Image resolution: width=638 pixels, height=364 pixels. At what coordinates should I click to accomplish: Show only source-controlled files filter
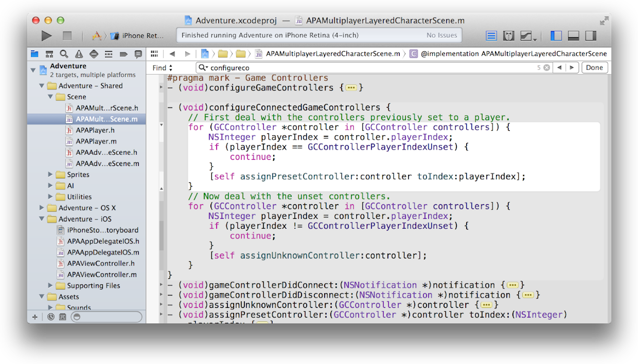pyautogui.click(x=62, y=317)
